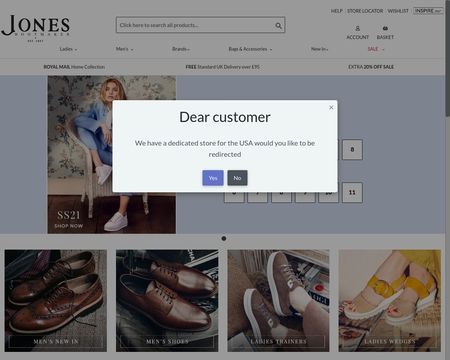Click No to stay on site
Image resolution: width=450 pixels, height=360 pixels.
[x=237, y=178]
